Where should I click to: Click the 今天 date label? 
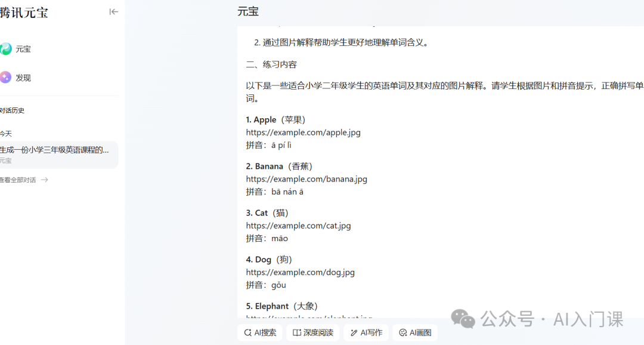[x=6, y=134]
